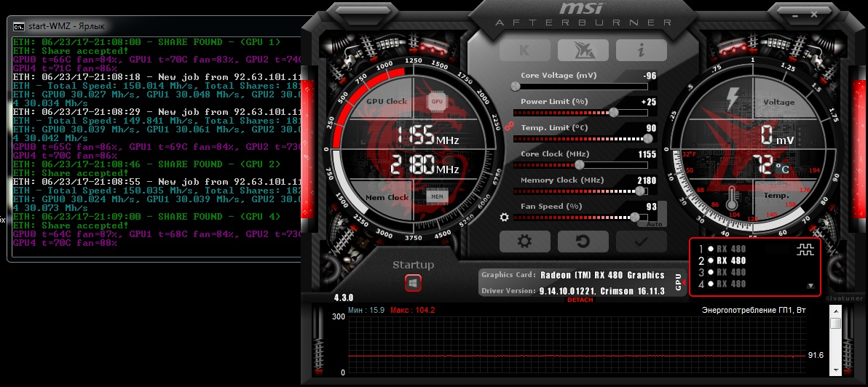Click the Rivatuner label
868x387 pixels.
[844, 298]
